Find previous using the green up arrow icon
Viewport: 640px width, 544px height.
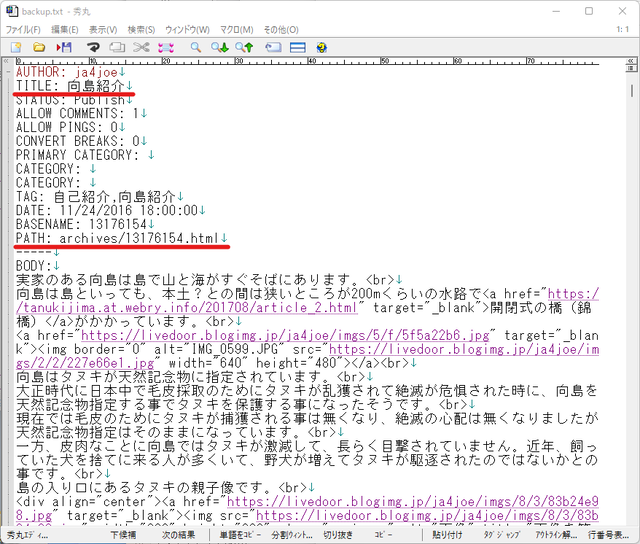pos(244,47)
